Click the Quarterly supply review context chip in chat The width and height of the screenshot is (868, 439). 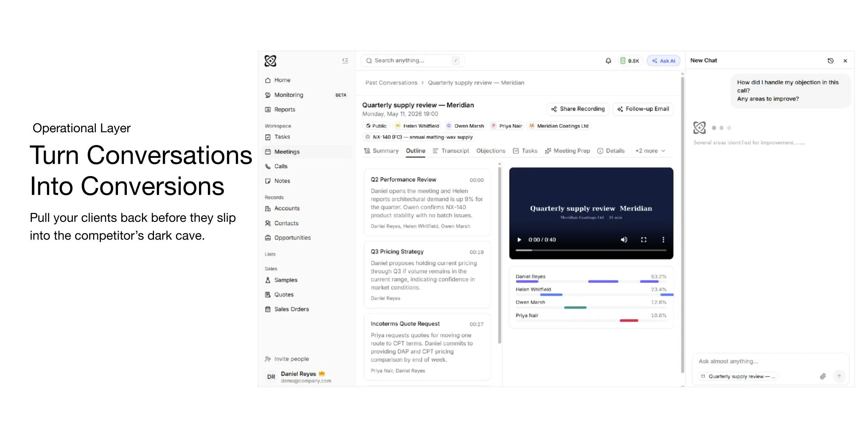[x=738, y=377]
